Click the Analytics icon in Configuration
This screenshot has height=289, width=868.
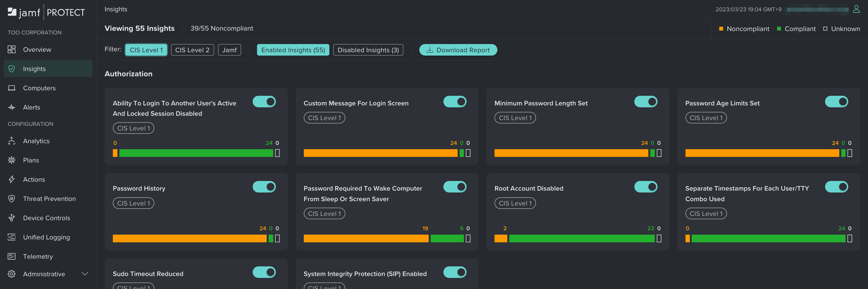12,141
